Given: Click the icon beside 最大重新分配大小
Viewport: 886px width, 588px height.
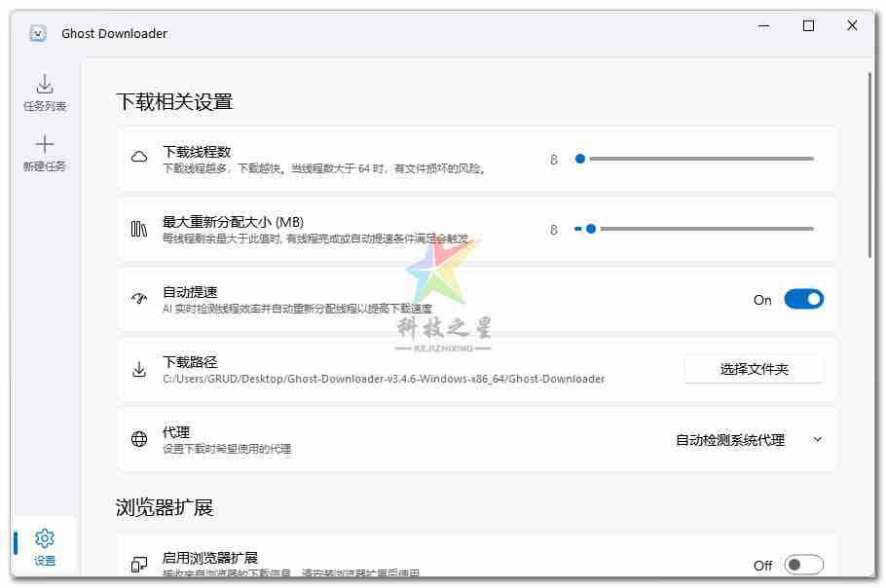Looking at the screenshot, I should pos(139,229).
